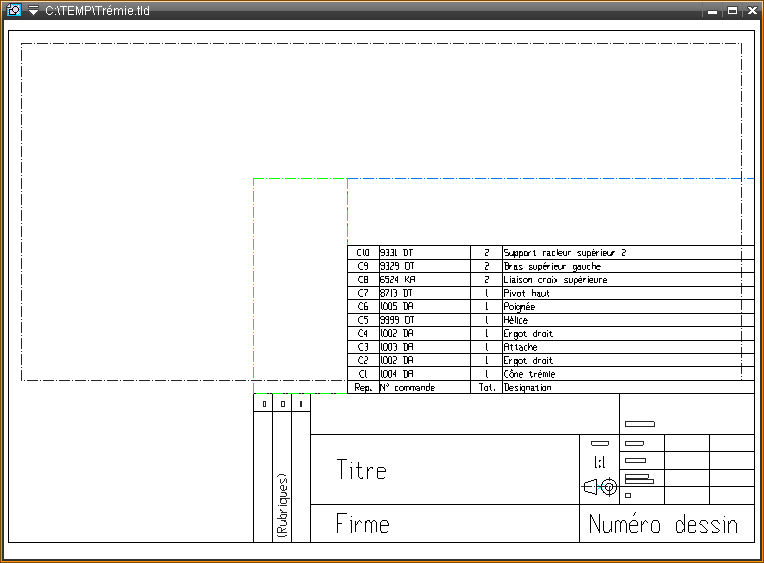Click the Numéro dessin field
764x563 pixels.
click(x=663, y=524)
